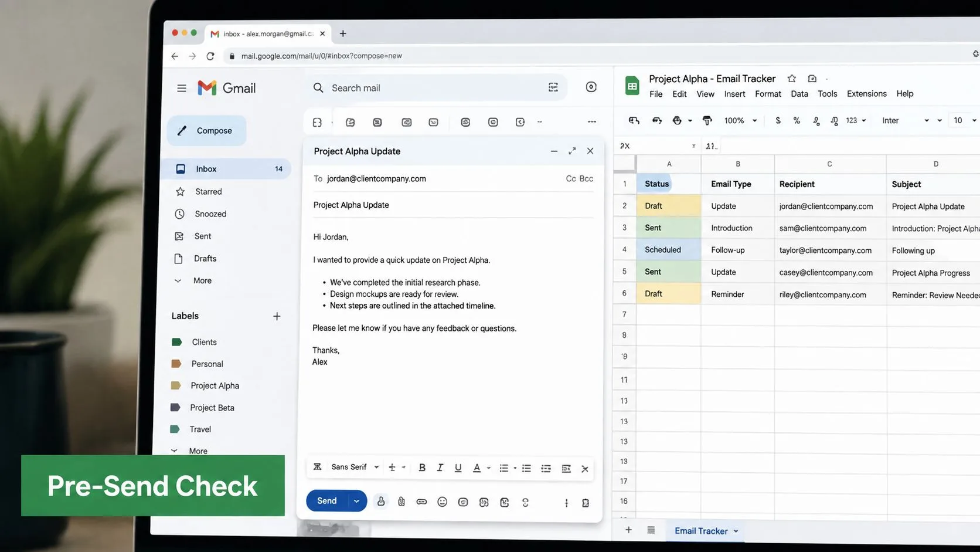The width and height of the screenshot is (980, 552).
Task: Click attach files paperclip icon
Action: pyautogui.click(x=401, y=502)
